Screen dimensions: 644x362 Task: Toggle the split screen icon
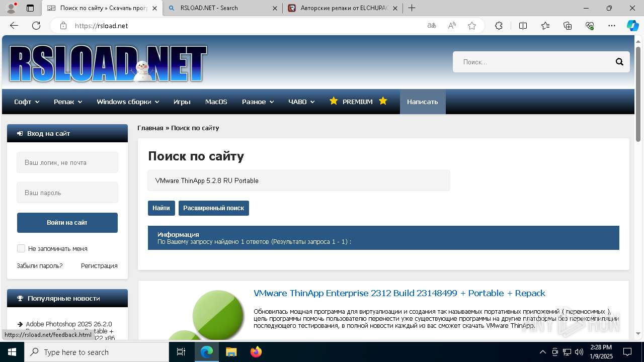point(523,26)
